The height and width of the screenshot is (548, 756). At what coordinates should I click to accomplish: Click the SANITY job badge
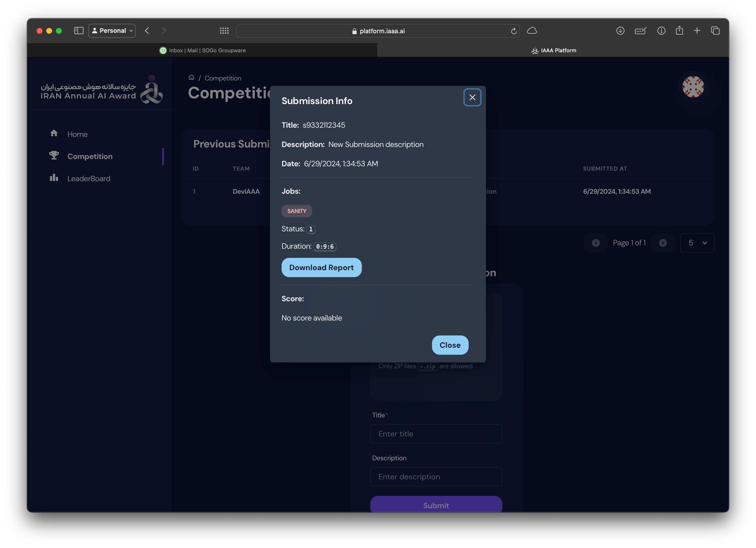pyautogui.click(x=297, y=211)
